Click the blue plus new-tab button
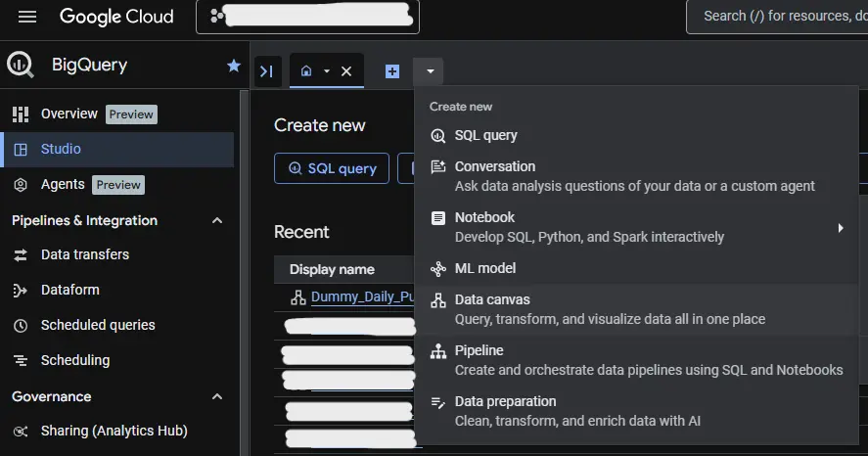 (392, 71)
